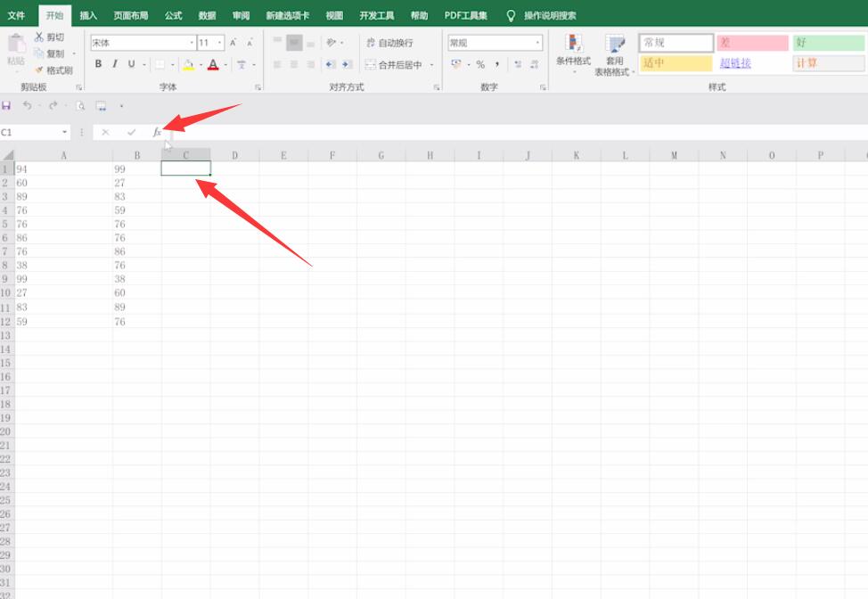Open Conditional Formatting (条件格式)

pyautogui.click(x=574, y=53)
